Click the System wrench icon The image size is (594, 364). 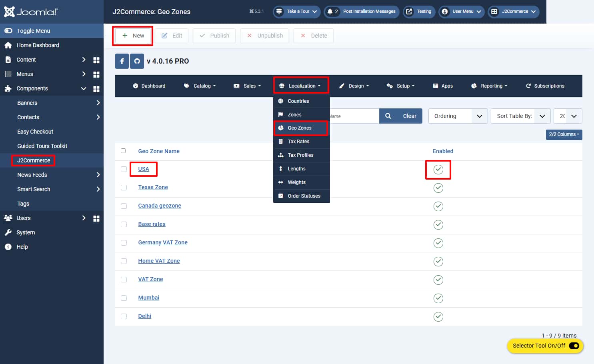click(8, 232)
